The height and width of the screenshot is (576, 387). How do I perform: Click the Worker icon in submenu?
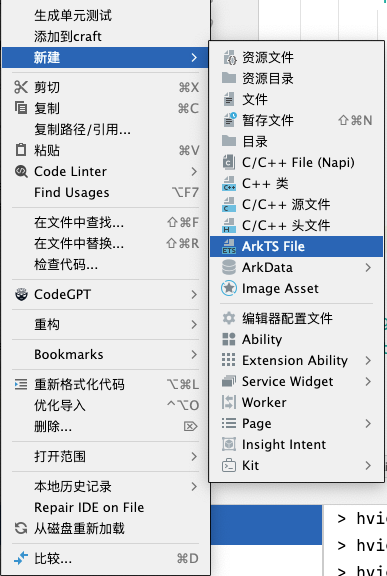tap(229, 402)
